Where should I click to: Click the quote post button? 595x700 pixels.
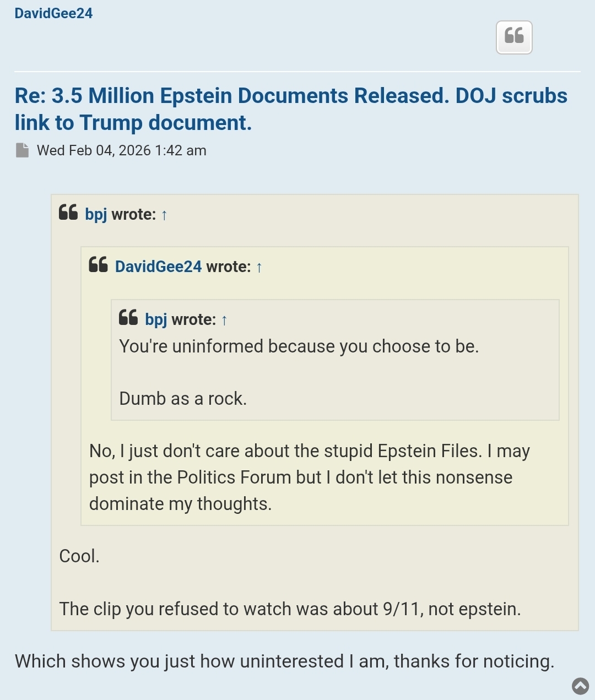(x=514, y=37)
